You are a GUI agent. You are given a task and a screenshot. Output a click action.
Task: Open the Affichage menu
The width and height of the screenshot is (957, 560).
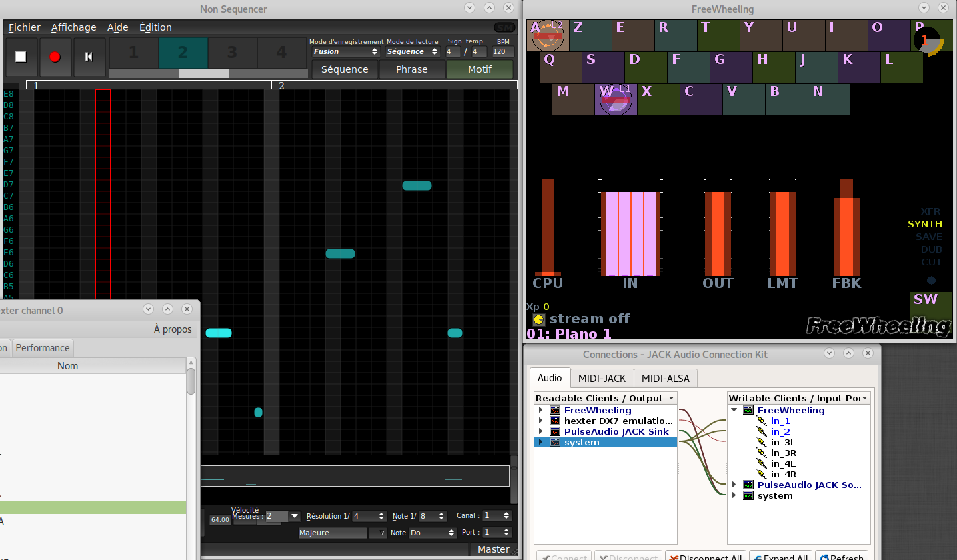coord(73,27)
